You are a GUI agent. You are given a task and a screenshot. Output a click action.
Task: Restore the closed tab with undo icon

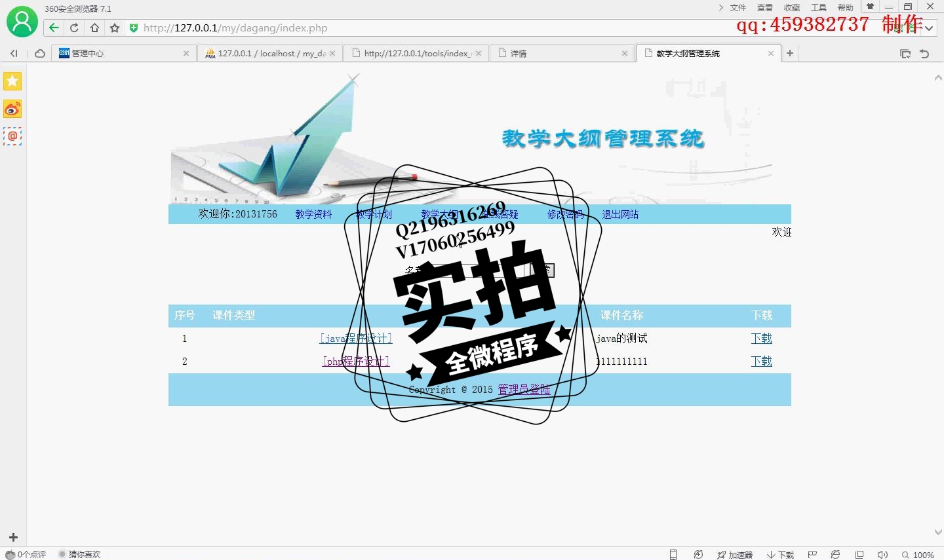(x=924, y=54)
